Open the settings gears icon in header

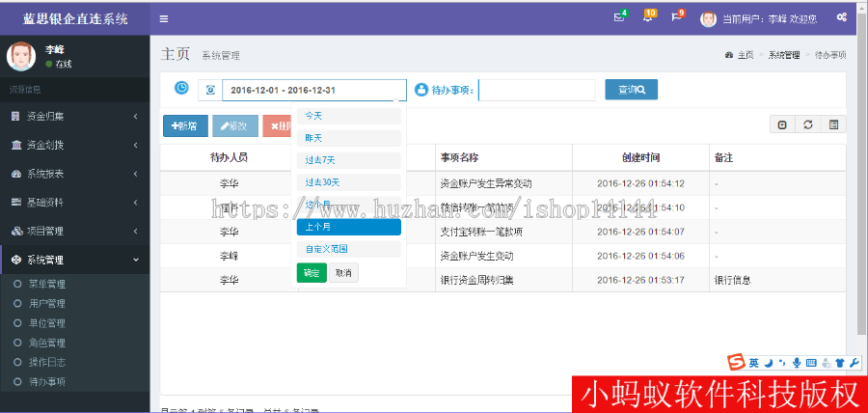(x=841, y=17)
